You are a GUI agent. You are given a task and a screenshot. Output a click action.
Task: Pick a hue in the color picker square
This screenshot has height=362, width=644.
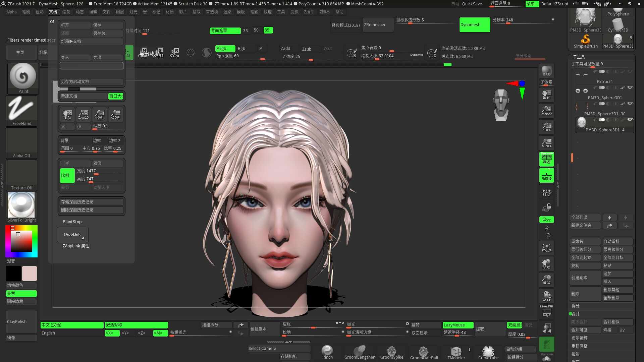pos(21,241)
